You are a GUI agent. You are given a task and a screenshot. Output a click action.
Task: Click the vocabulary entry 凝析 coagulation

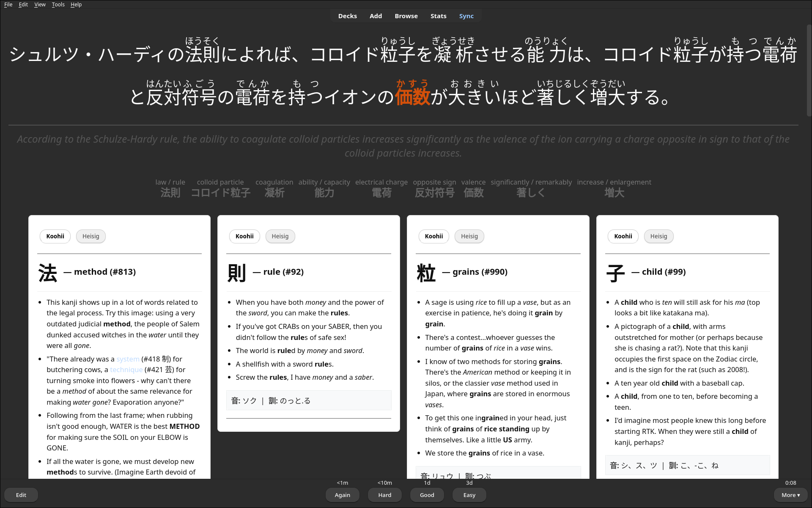[x=274, y=188]
